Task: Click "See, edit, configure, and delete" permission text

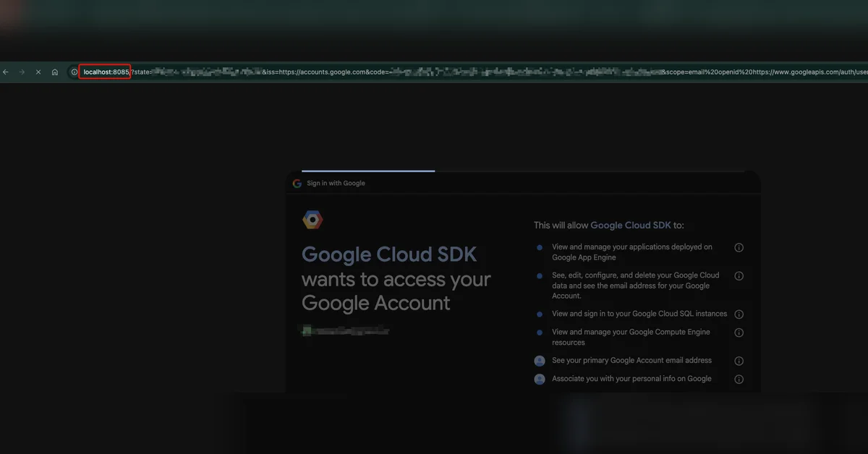Action: (x=635, y=286)
